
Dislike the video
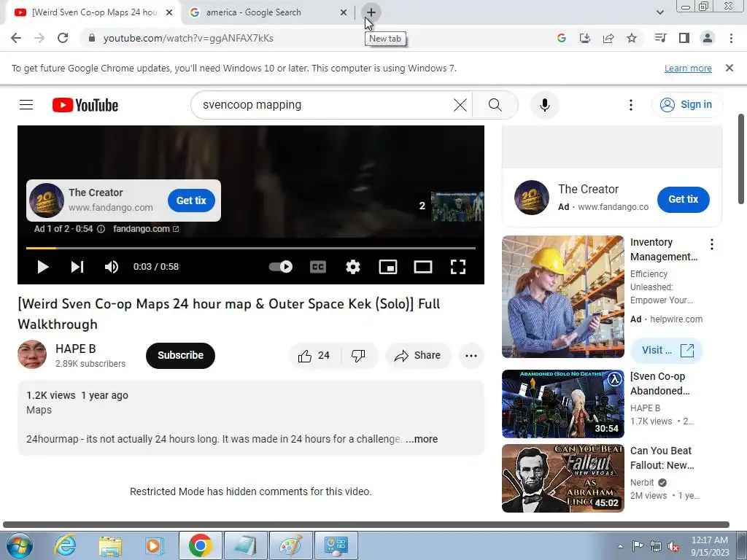point(358,356)
